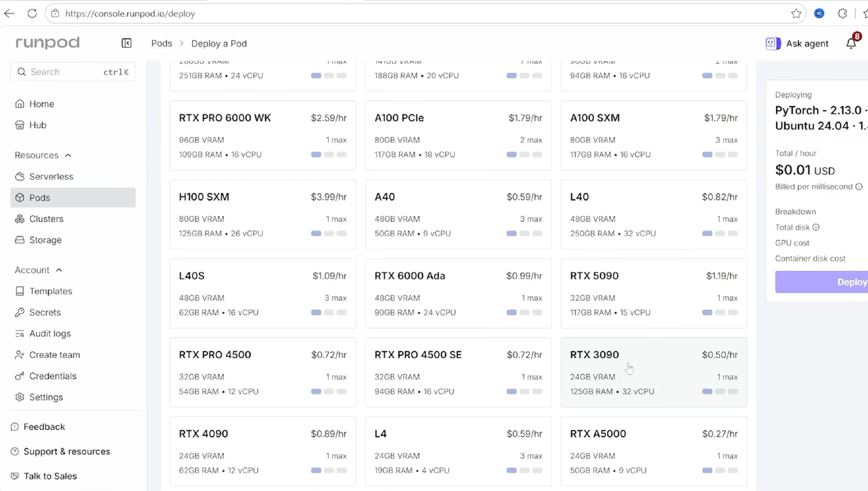868x491 pixels.
Task: Click the runpod logo
Action: coord(48,43)
